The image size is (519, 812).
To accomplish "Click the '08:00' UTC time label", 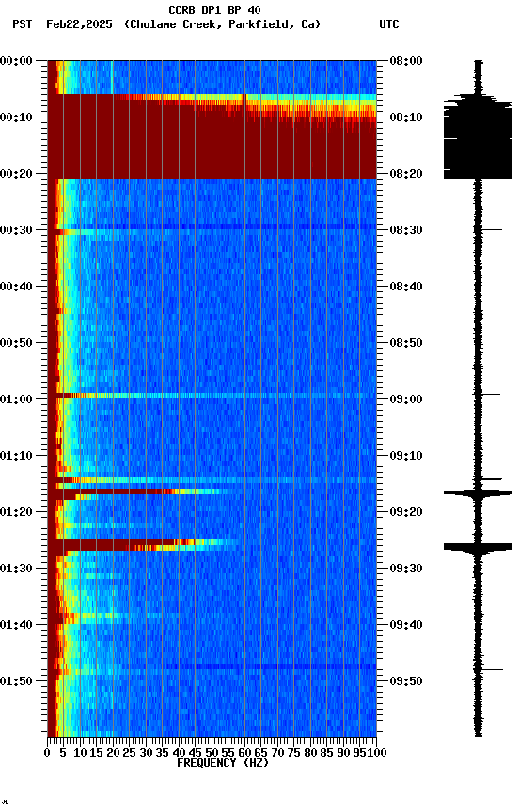I will (405, 61).
